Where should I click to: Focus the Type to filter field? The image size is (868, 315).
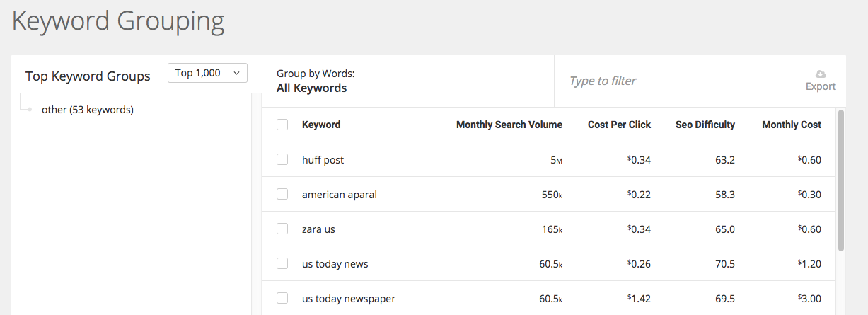651,81
